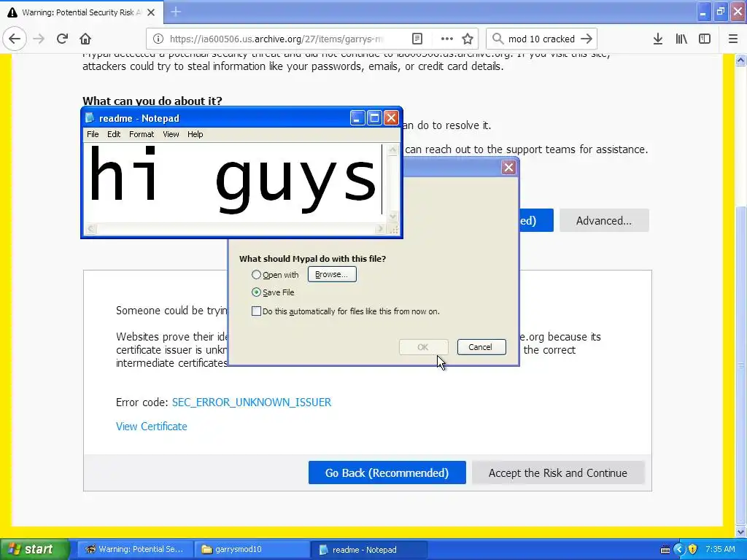Reload the current page
The width and height of the screenshot is (747, 560).
pos(62,39)
